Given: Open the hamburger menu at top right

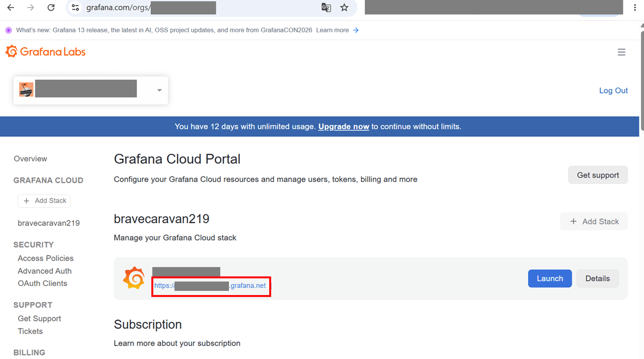Looking at the screenshot, I should [x=621, y=52].
